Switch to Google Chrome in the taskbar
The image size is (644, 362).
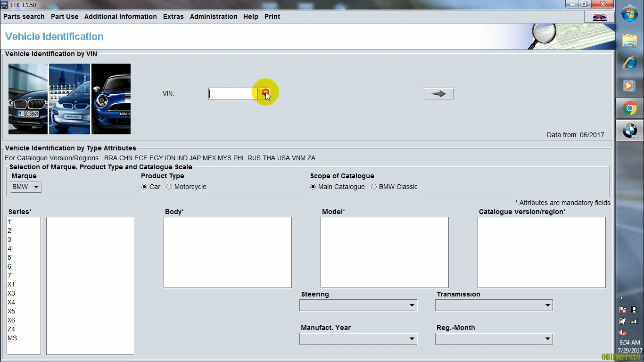click(630, 108)
